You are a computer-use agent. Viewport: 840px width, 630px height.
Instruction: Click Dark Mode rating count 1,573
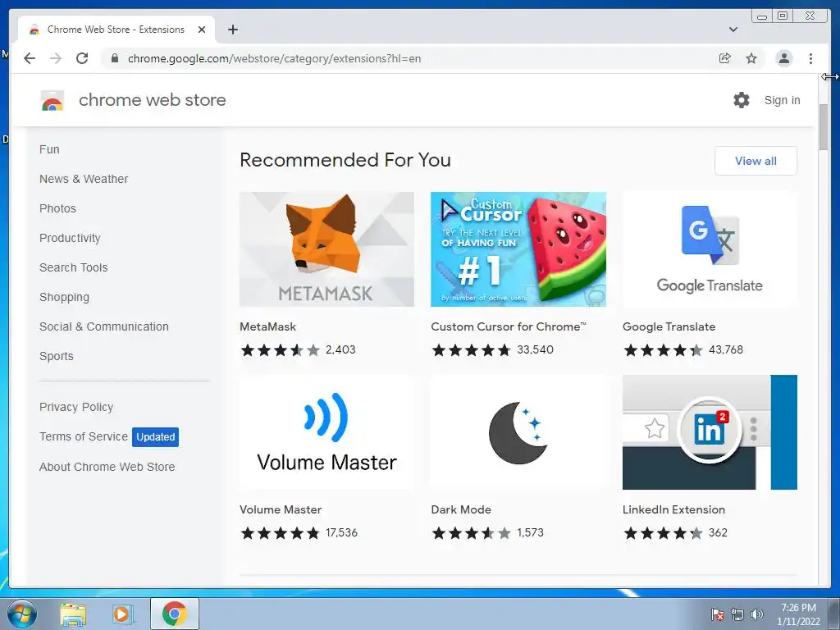click(x=531, y=532)
